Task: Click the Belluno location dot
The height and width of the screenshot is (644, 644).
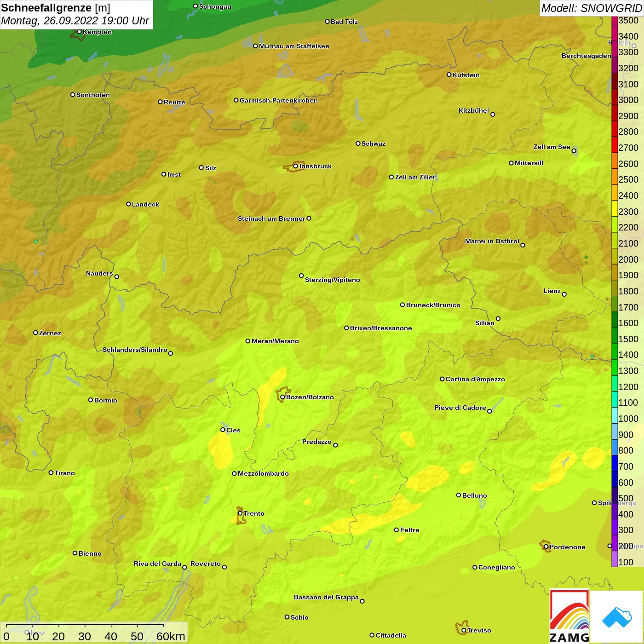Action: (459, 495)
